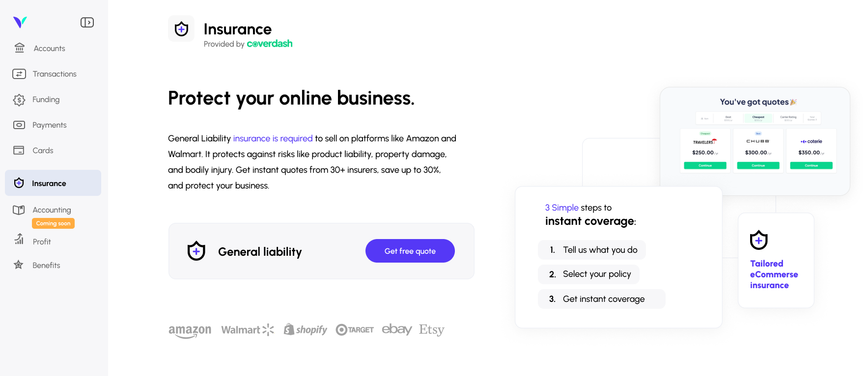Viewport: 868px width, 376px height.
Task: Click the Profit chart icon
Action: coord(19,239)
